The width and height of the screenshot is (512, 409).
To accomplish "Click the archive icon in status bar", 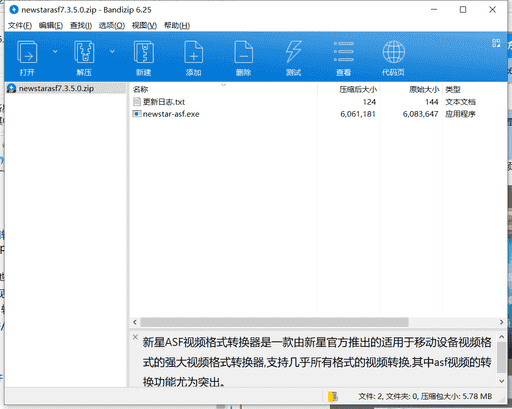I will click(333, 397).
